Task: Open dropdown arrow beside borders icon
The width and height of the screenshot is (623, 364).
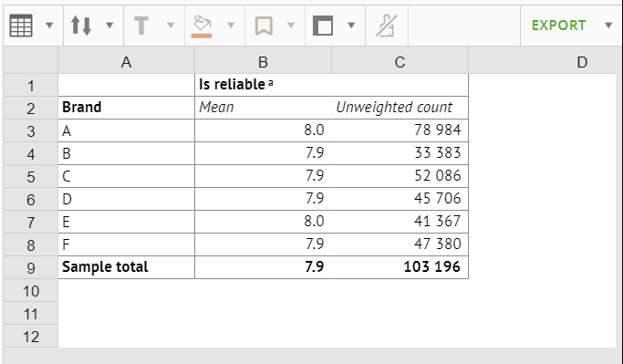Action: 351,26
